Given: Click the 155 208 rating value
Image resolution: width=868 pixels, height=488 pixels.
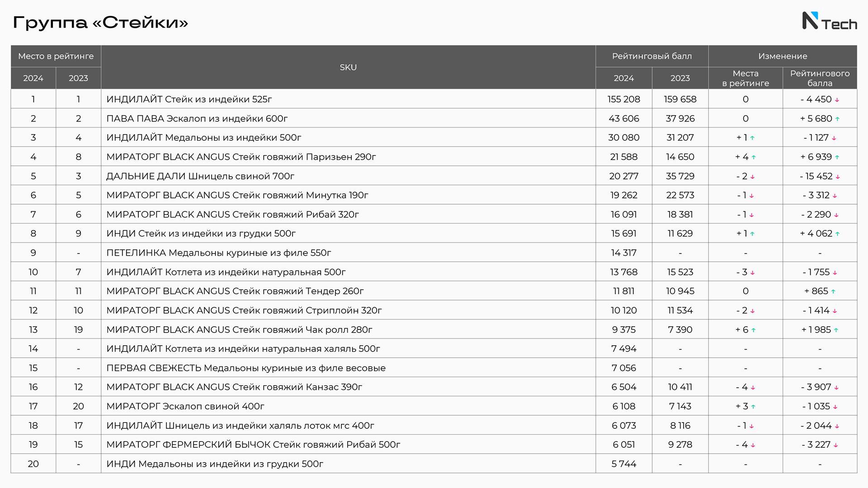Looking at the screenshot, I should pos(624,99).
